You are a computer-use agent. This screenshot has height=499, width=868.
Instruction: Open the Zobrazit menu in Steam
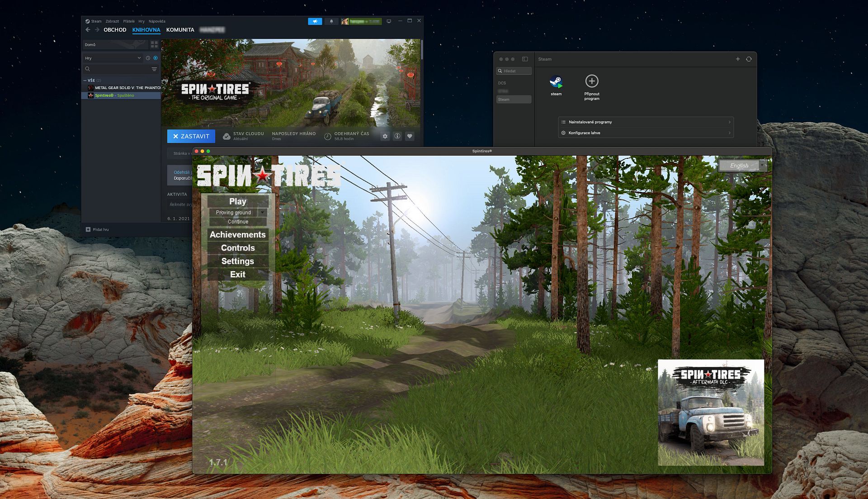(112, 21)
